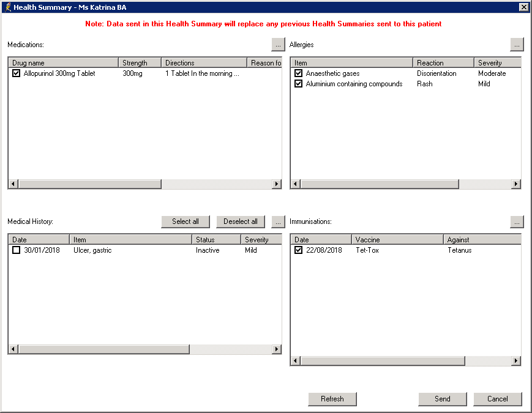This screenshot has height=413, width=532.
Task: Click Immunisations right scroll arrow
Action: pos(515,361)
